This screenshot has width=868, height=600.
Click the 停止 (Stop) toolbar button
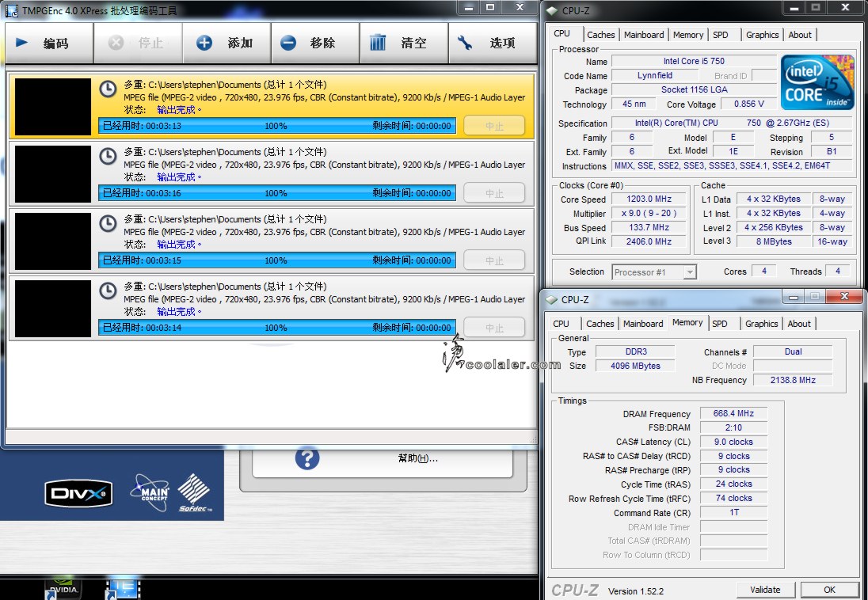[x=138, y=44]
